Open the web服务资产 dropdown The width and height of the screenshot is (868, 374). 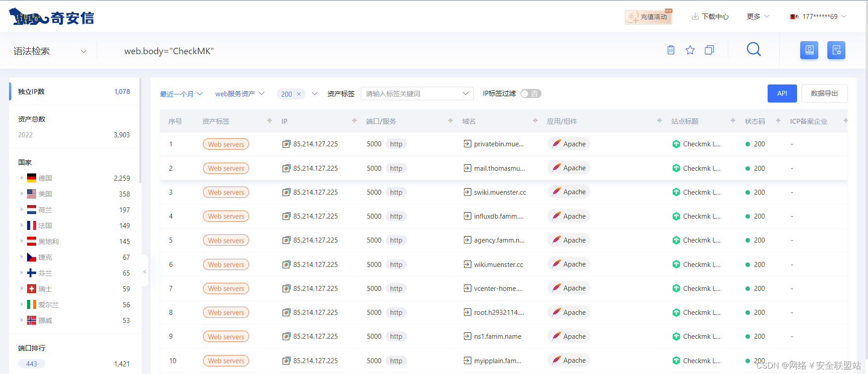pyautogui.click(x=240, y=94)
